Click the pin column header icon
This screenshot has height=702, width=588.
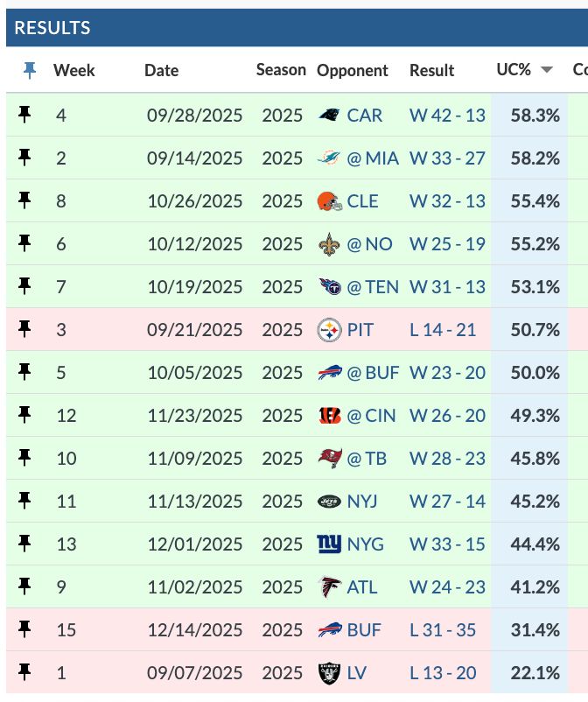30,71
